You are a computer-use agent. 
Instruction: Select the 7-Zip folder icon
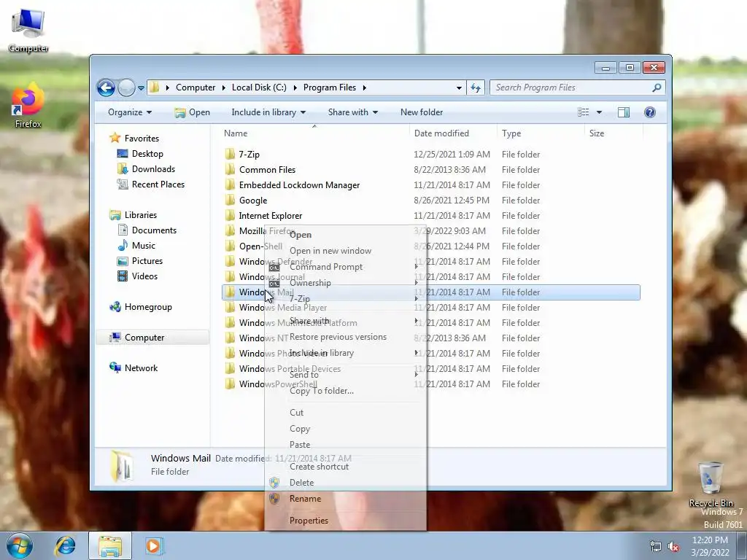pos(230,154)
